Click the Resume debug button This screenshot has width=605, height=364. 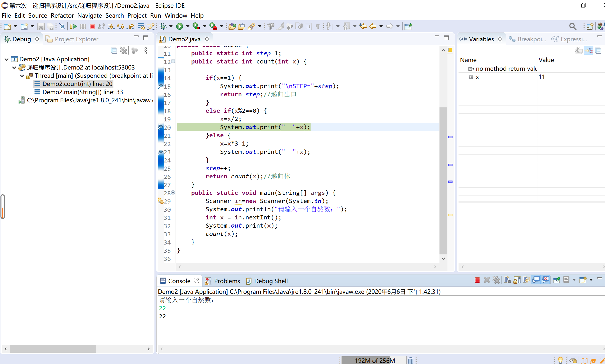pyautogui.click(x=73, y=26)
